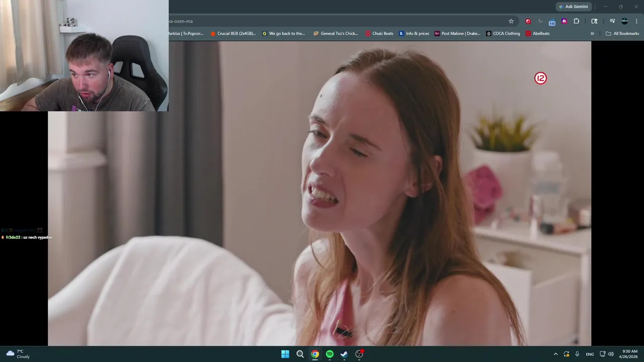The width and height of the screenshot is (644, 362).
Task: Open the Info & prices bookmark
Action: pos(414,34)
